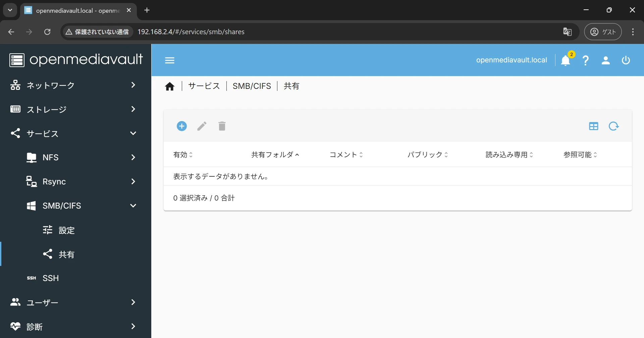Go to SMB/CIFS breadcrumb link
The height and width of the screenshot is (338, 644).
click(x=252, y=86)
